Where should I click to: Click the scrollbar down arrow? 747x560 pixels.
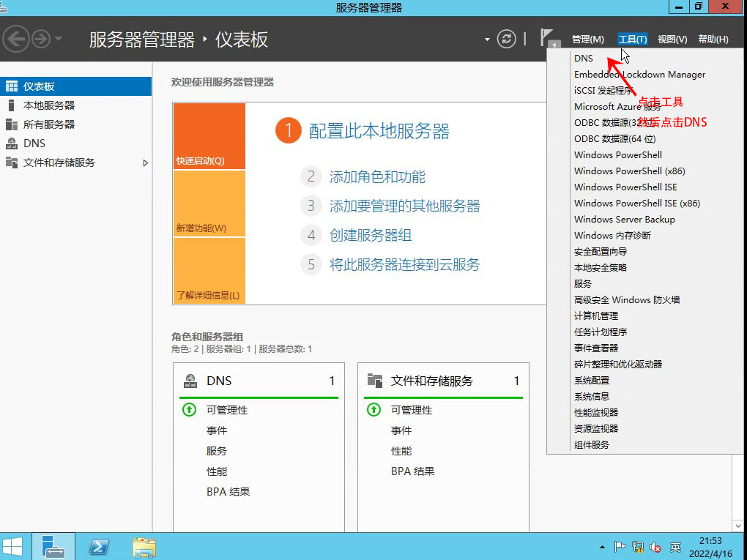point(738,526)
